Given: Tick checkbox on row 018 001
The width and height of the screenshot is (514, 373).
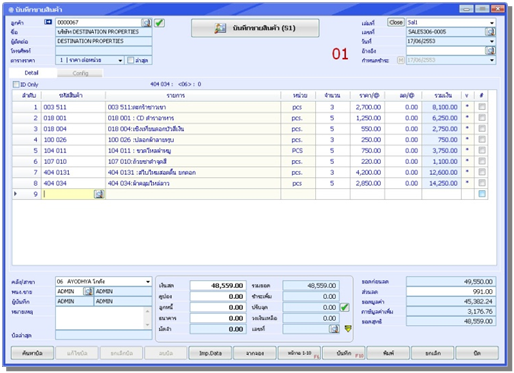Looking at the screenshot, I should click(482, 118).
